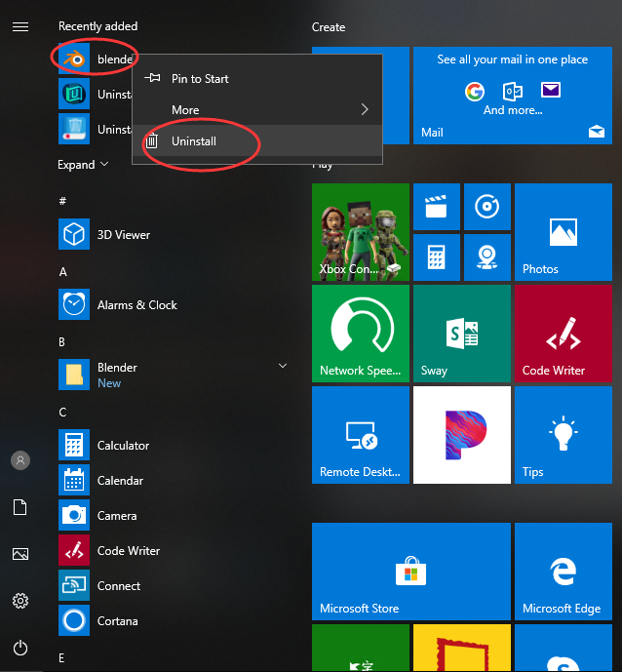Open the Pandora P logo tile
Image resolution: width=622 pixels, height=672 pixels.
click(x=462, y=435)
